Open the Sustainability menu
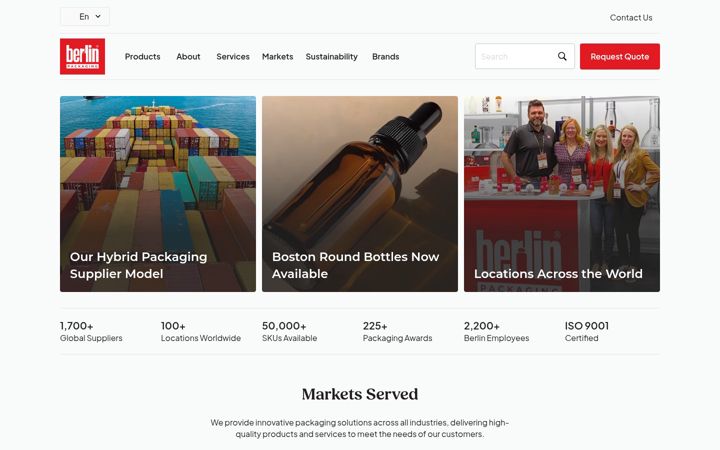The height and width of the screenshot is (450, 720). click(332, 56)
